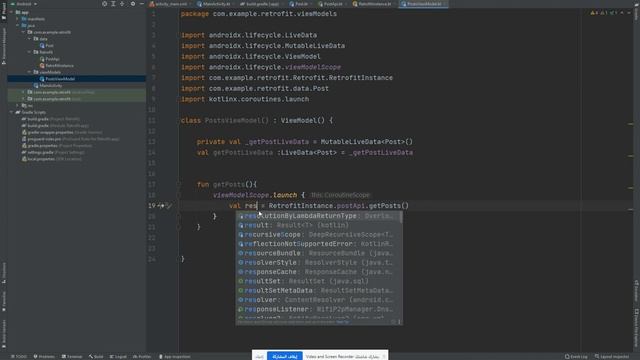Switch to PostApi.kt tab
The height and width of the screenshot is (360, 640).
333,4
